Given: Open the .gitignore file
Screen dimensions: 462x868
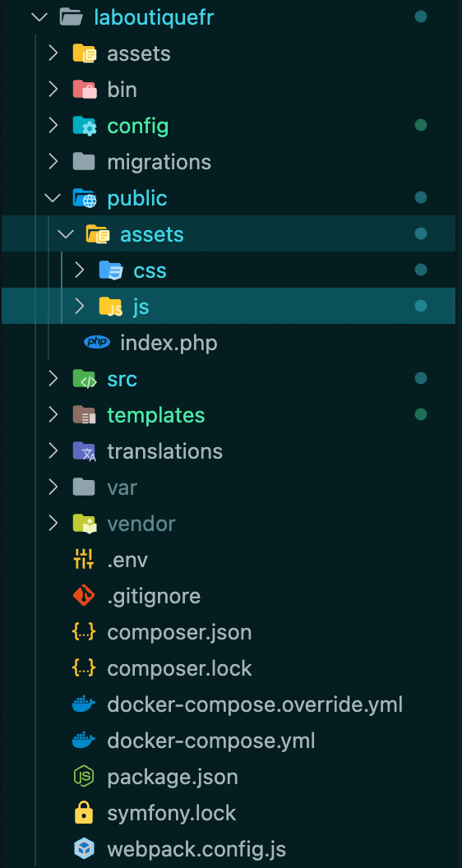Looking at the screenshot, I should [x=154, y=597].
